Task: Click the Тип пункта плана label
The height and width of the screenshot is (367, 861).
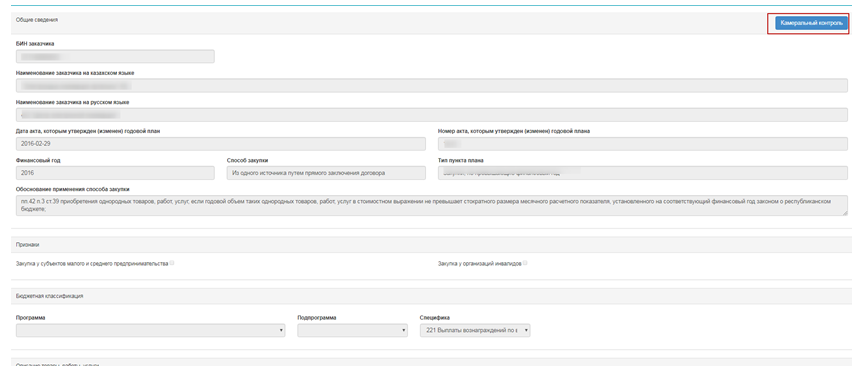Action: 460,160
